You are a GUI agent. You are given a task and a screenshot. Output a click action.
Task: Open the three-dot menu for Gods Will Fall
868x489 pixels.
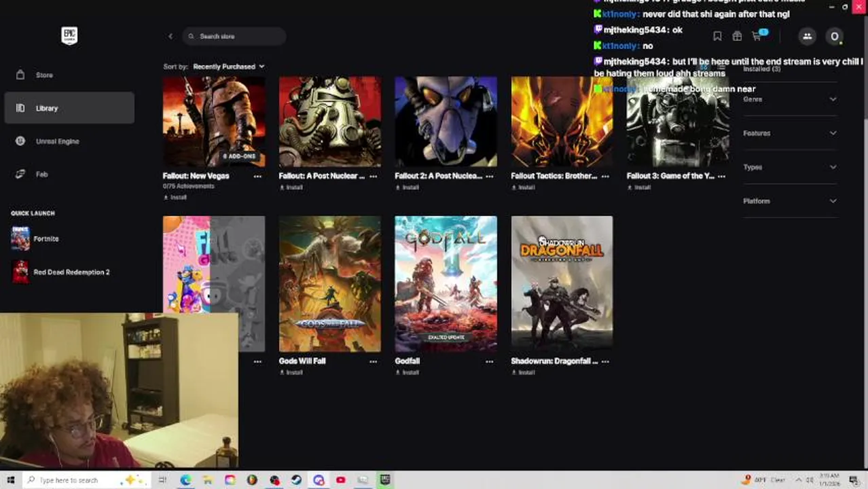[373, 361]
